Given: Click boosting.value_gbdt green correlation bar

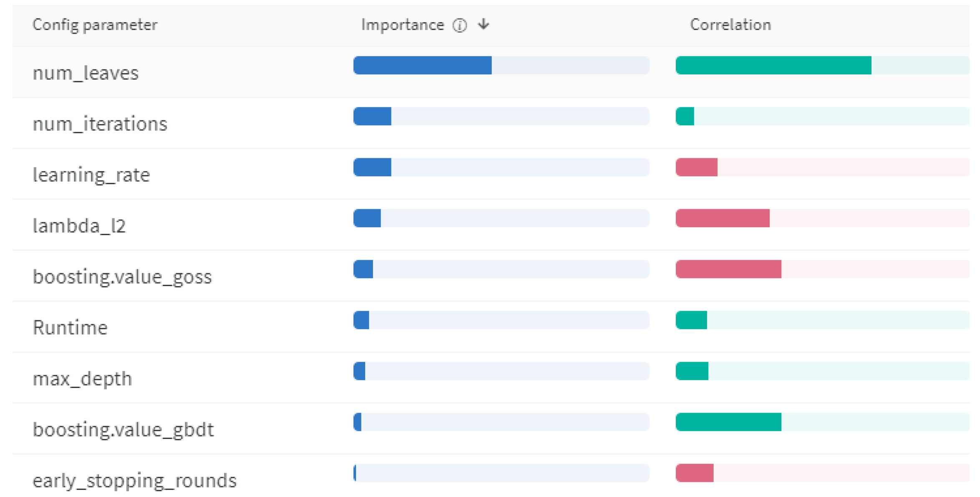Looking at the screenshot, I should tap(728, 422).
